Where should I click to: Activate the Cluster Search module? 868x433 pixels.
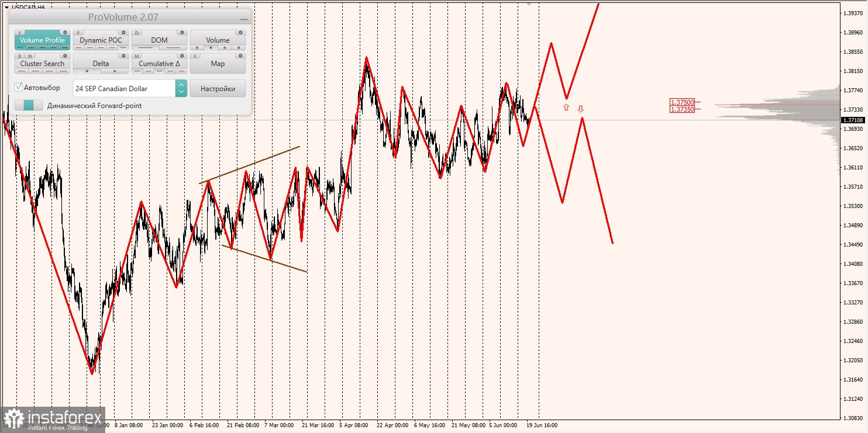[42, 63]
